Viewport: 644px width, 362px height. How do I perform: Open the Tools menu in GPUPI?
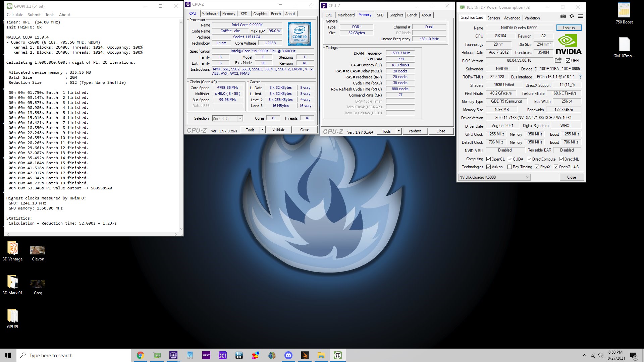point(50,15)
